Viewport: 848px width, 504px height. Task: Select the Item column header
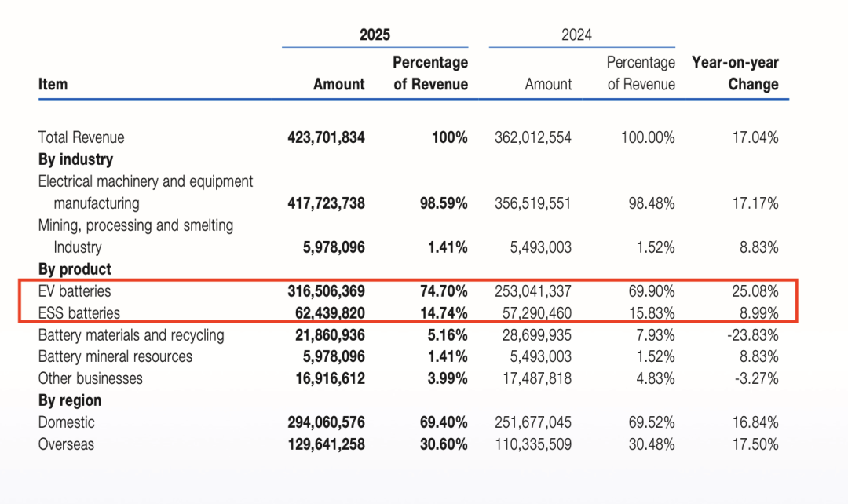[x=53, y=84]
